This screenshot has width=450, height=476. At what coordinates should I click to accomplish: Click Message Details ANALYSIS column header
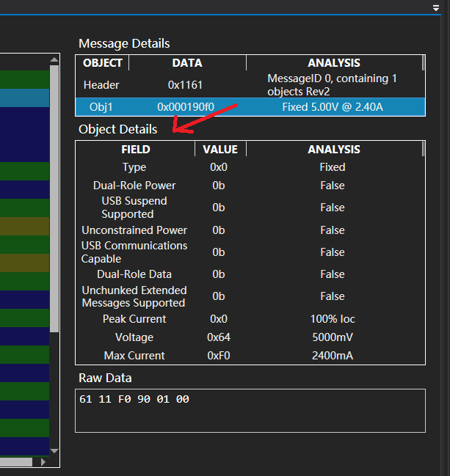tap(334, 63)
